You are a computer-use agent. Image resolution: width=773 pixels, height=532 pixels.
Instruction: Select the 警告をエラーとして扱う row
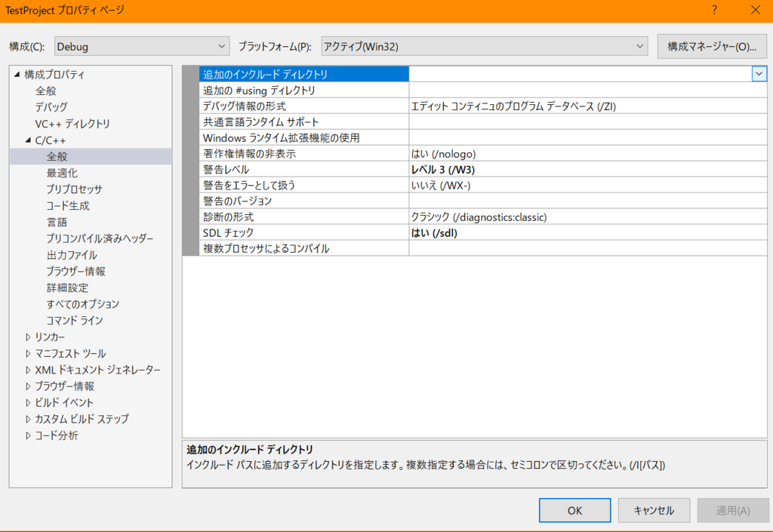[x=483, y=185]
